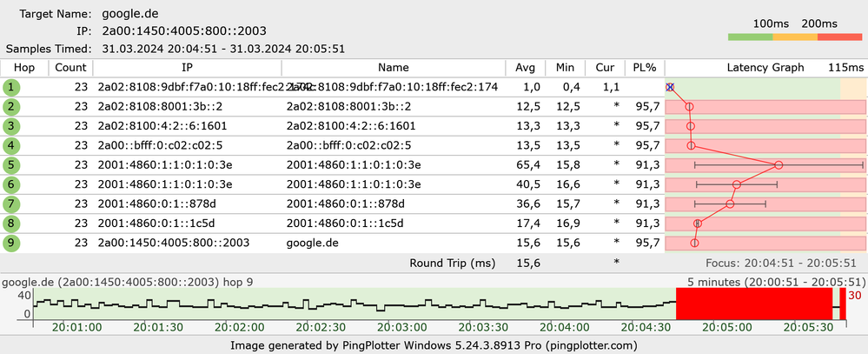The width and height of the screenshot is (868, 354).
Task: Select the hop 4 number circle
Action: [11, 145]
